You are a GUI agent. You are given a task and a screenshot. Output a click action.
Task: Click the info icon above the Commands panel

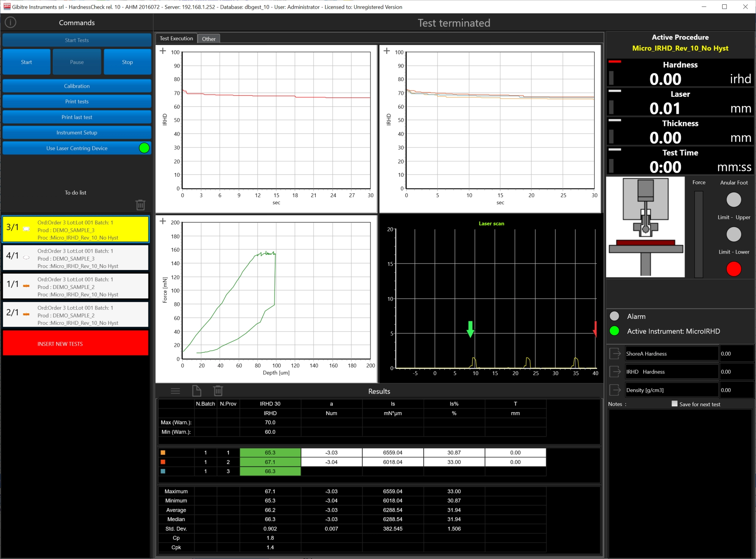tap(10, 22)
